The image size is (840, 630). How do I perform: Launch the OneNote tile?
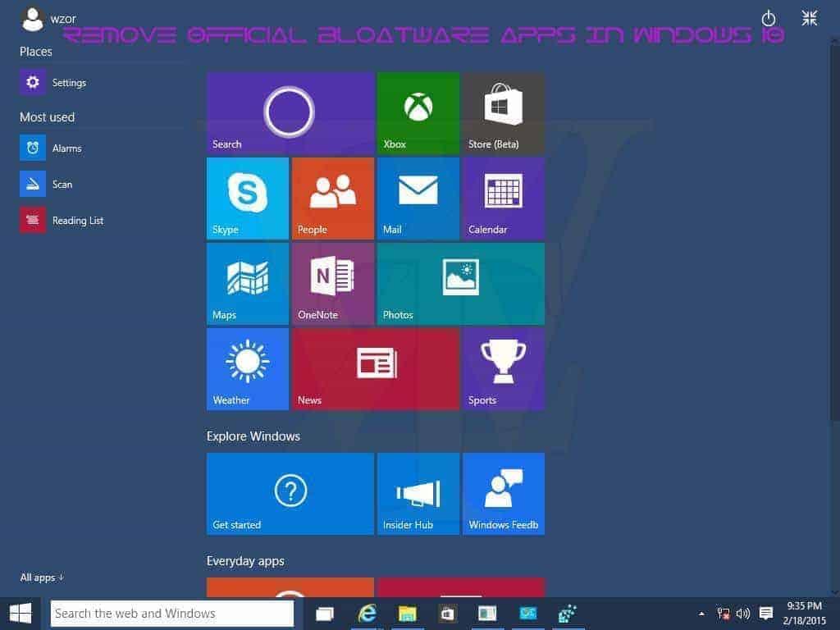pos(333,284)
